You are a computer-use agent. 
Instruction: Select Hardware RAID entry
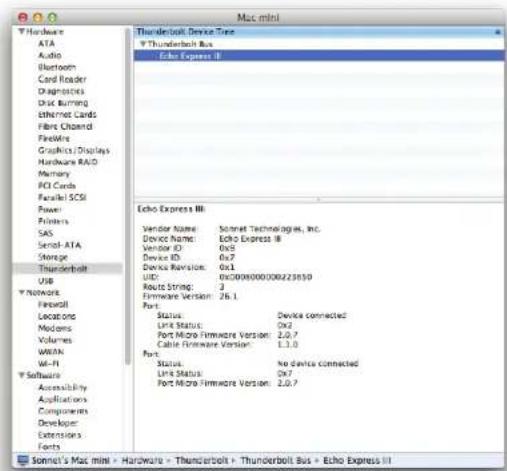tap(68, 162)
